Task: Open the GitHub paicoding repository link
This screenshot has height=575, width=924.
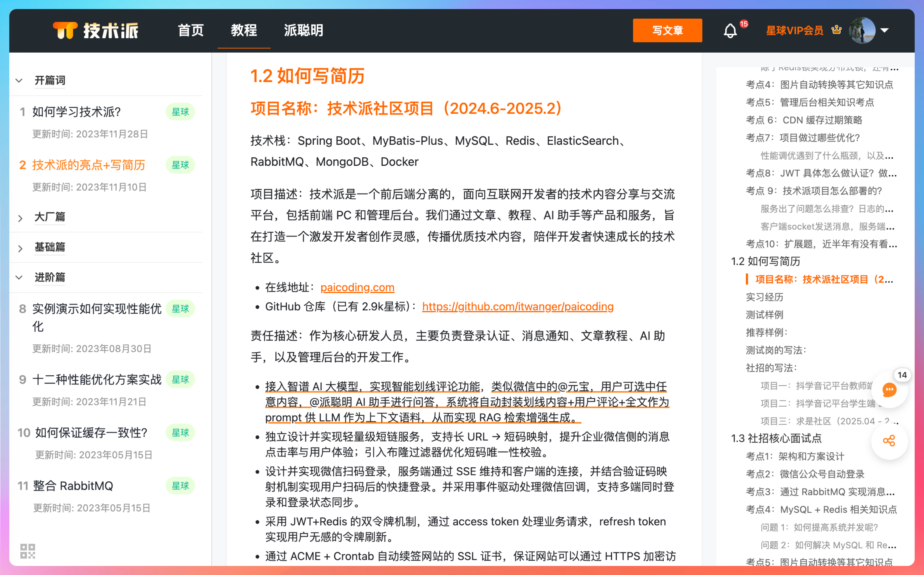Action: 517,307
